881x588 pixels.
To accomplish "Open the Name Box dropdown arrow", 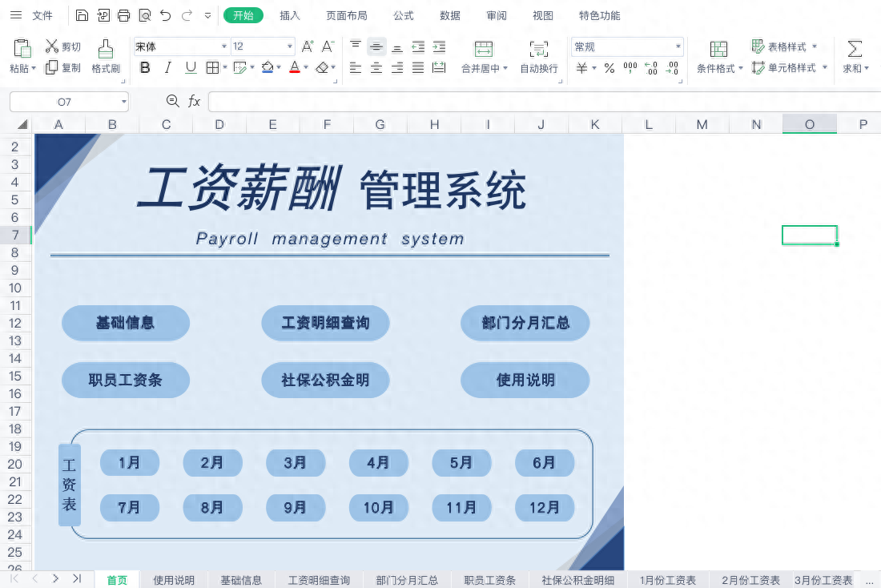I will click(123, 102).
